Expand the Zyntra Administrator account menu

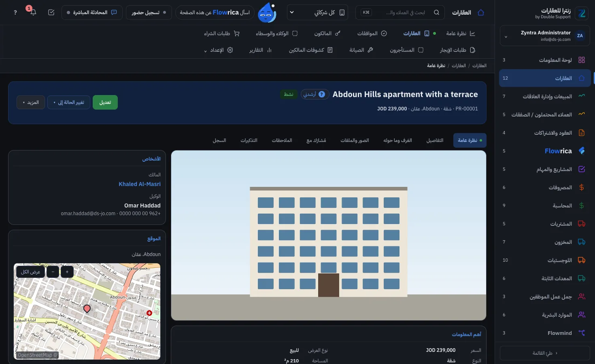pyautogui.click(x=545, y=36)
